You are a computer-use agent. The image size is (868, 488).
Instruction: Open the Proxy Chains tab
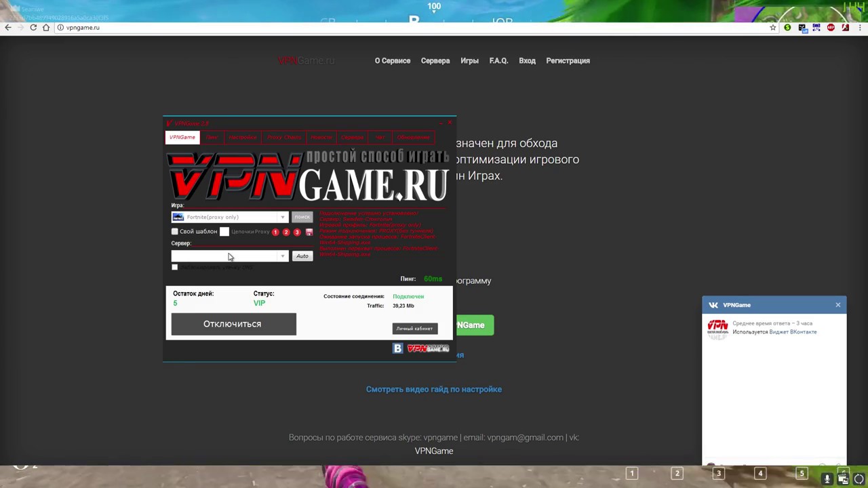tap(284, 138)
